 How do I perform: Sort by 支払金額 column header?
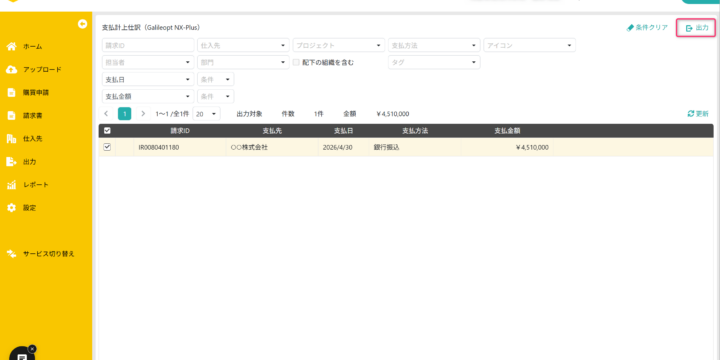pyautogui.click(x=507, y=131)
